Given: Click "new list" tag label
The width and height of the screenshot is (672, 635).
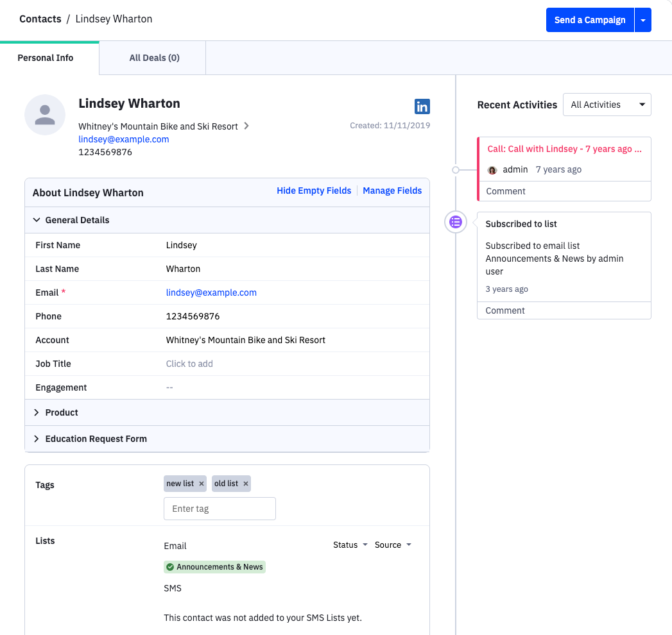Looking at the screenshot, I should (x=180, y=484).
